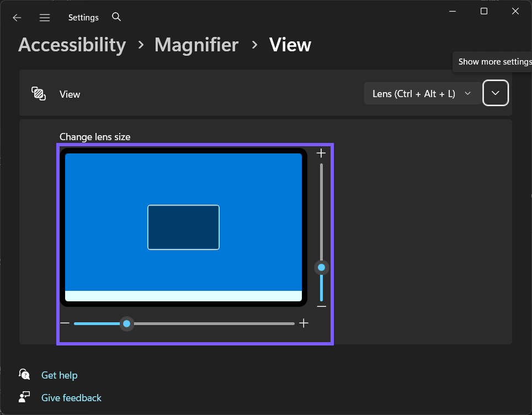532x415 pixels.
Task: Click the dark lens preview rectangle
Action: (x=183, y=227)
